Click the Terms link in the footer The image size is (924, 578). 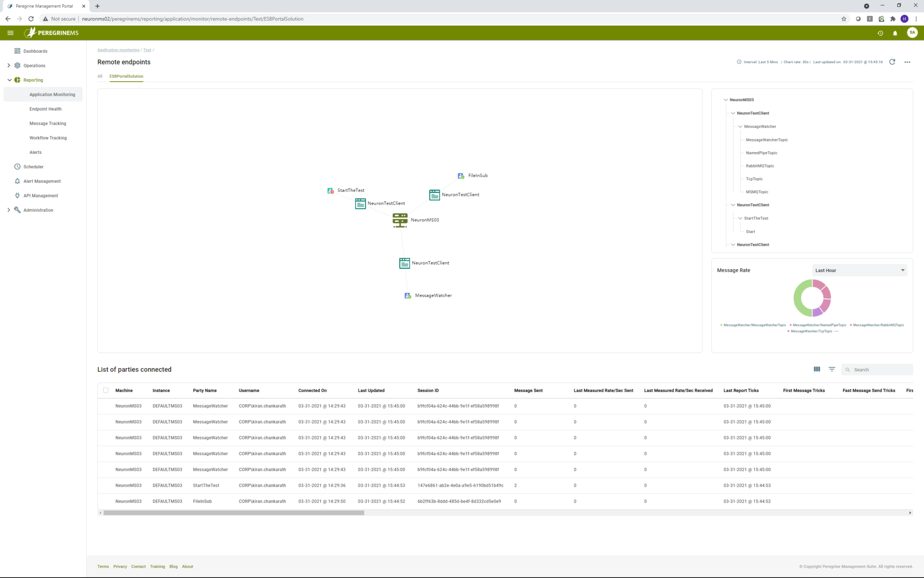[x=103, y=566]
